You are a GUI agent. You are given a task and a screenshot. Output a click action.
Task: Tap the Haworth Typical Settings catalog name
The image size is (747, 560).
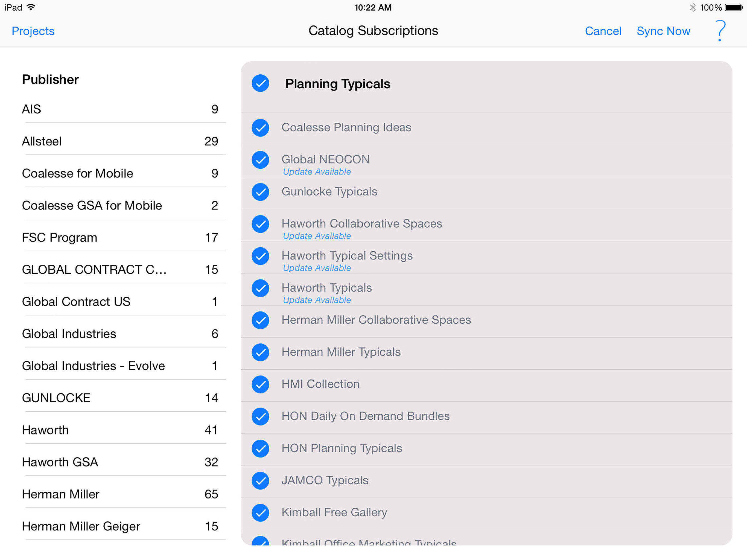click(x=347, y=256)
